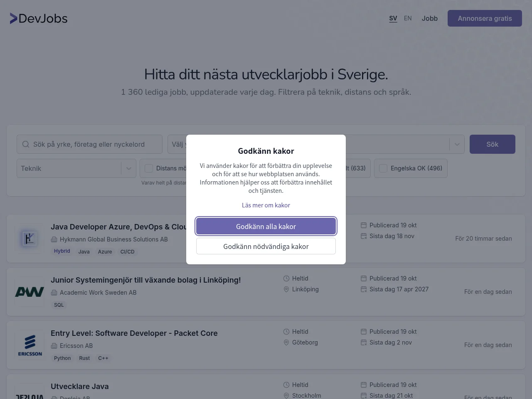Click location pin icon beside Linköping
The image size is (532, 399).
(286, 289)
